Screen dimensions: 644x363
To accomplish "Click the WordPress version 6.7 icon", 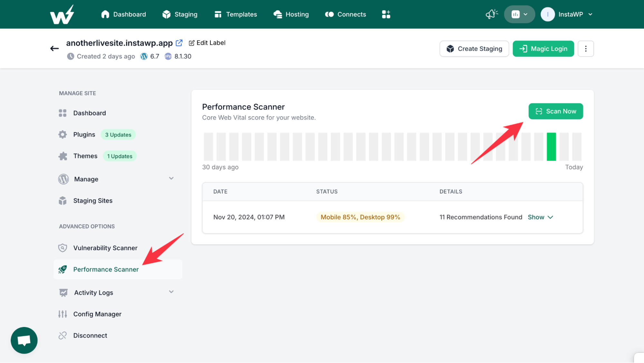I will (144, 56).
